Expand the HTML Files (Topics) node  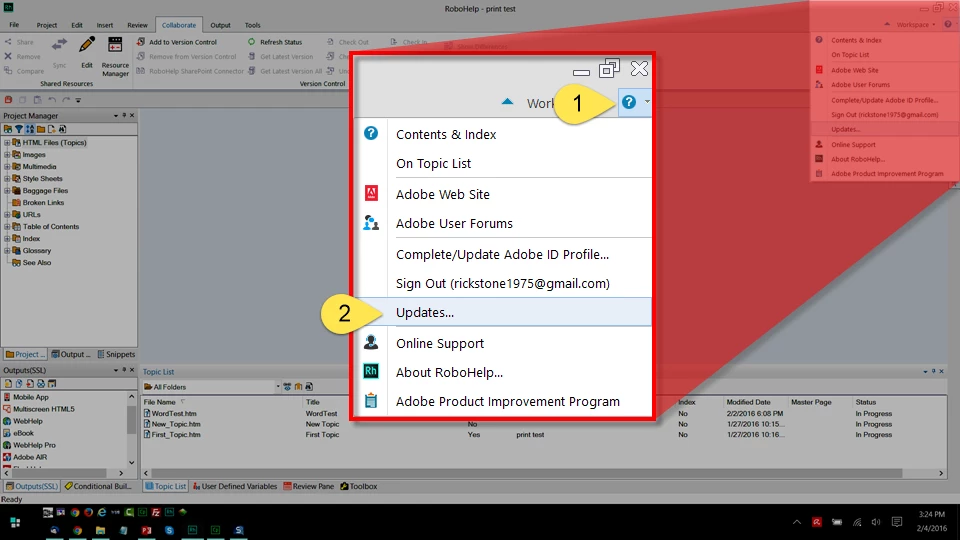click(x=7, y=143)
